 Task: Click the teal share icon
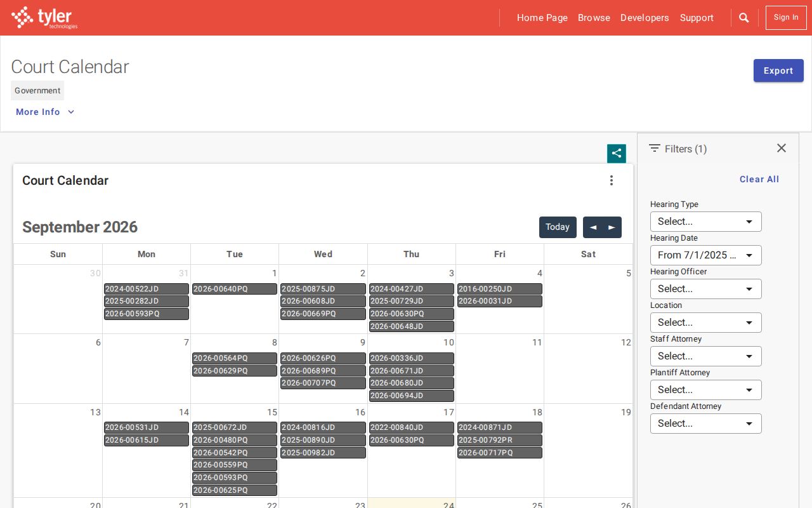[x=617, y=153]
